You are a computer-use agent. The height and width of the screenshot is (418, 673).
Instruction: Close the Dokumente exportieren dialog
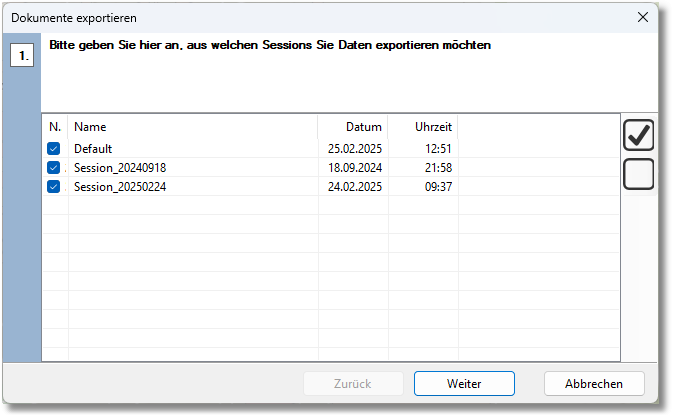643,17
